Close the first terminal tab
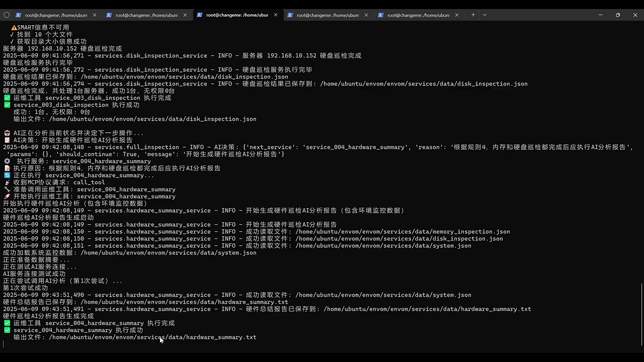The height and width of the screenshot is (362, 644). (94, 15)
